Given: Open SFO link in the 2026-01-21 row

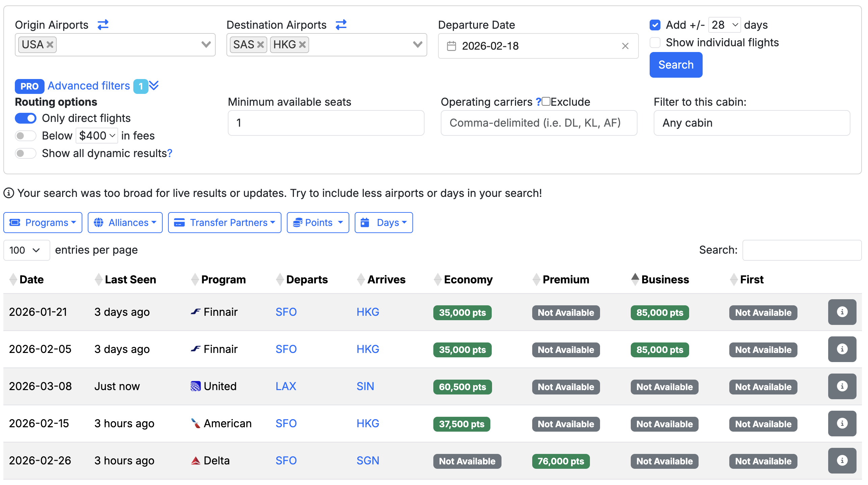Looking at the screenshot, I should 286,312.
